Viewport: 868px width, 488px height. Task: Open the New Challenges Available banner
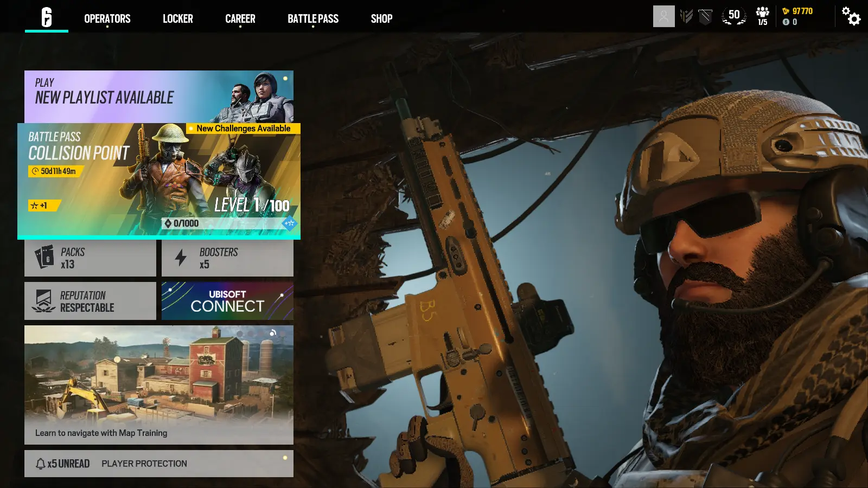(x=242, y=129)
